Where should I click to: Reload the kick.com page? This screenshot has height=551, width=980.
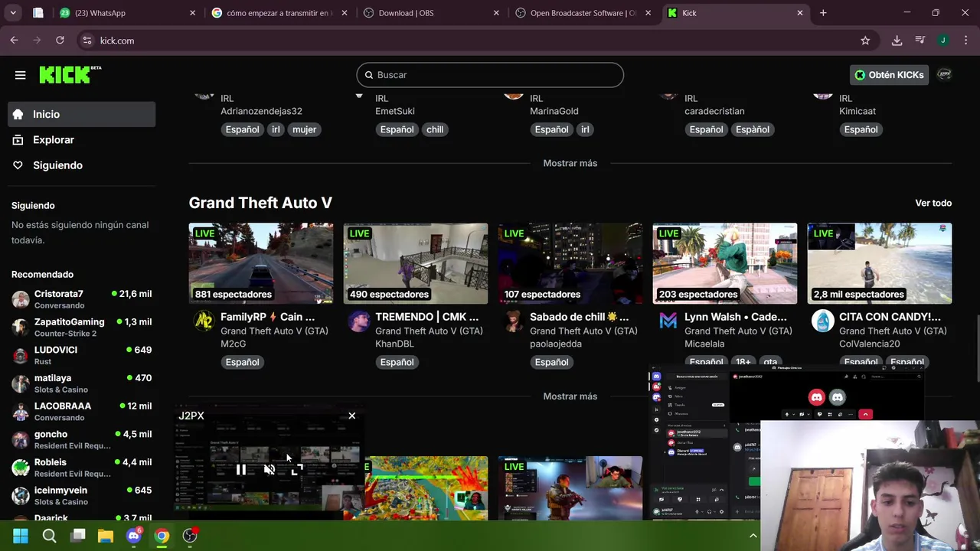pyautogui.click(x=60, y=41)
